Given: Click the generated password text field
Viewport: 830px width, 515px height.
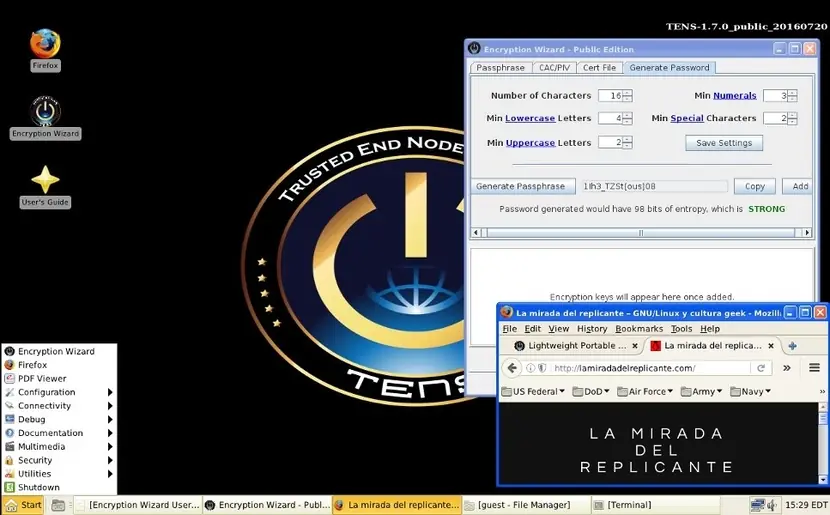Looking at the screenshot, I should pos(655,186).
